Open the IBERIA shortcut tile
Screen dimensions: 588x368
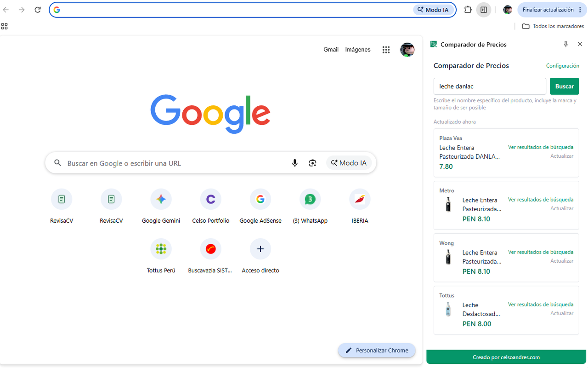[x=360, y=206]
